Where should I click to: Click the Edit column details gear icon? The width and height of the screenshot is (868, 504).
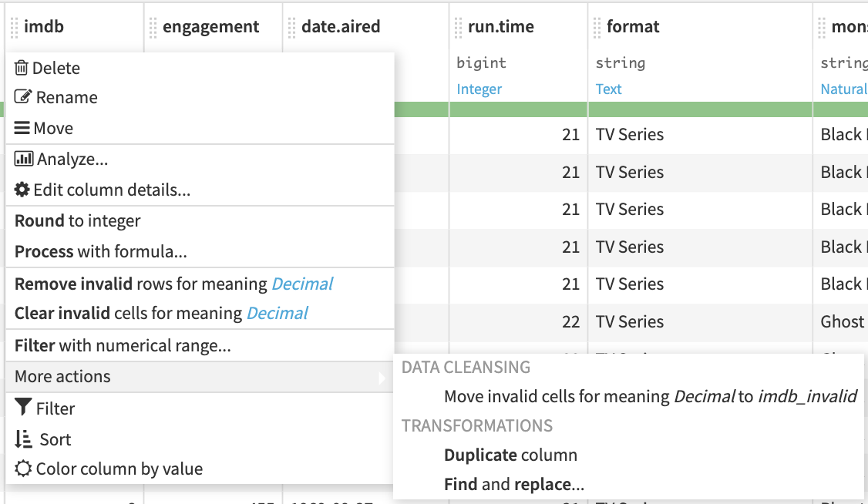(22, 190)
